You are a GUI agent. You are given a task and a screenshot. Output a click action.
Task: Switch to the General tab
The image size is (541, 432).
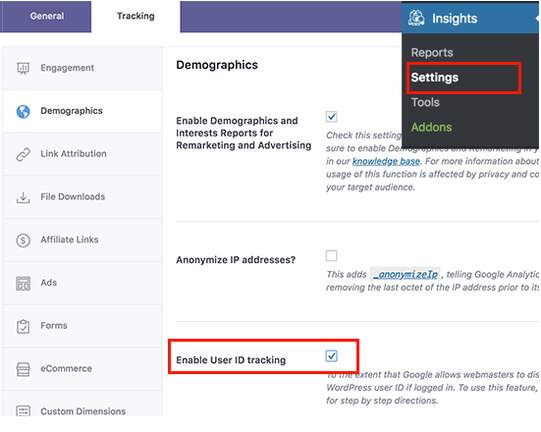(x=46, y=16)
